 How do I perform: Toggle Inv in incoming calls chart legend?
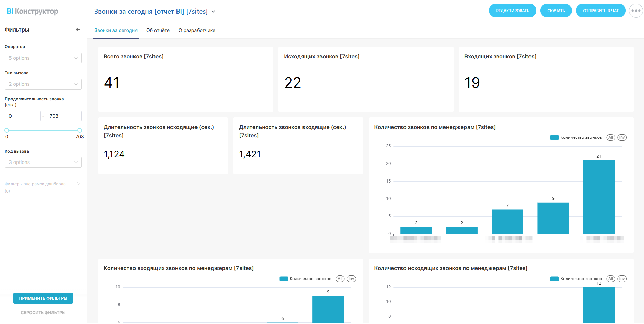[x=351, y=279]
